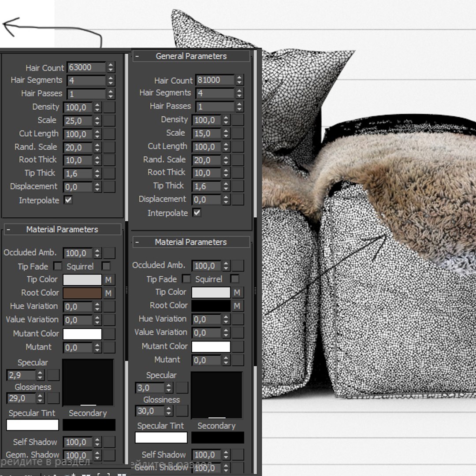Open the brown Root Color swatch
Screen dimensions: 476x476
click(x=82, y=293)
